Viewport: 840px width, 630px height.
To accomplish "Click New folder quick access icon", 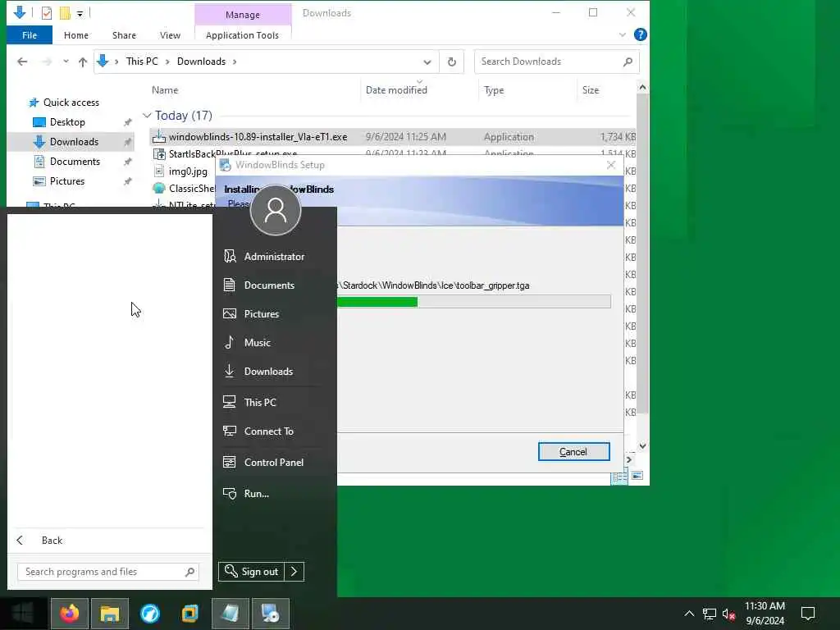I will tap(66, 13).
